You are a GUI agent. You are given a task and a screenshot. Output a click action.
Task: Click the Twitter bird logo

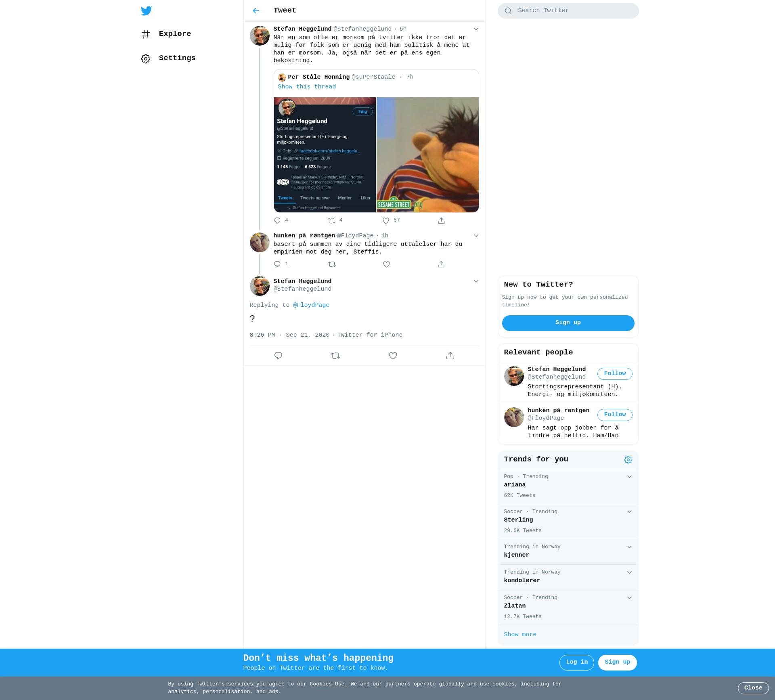click(147, 11)
